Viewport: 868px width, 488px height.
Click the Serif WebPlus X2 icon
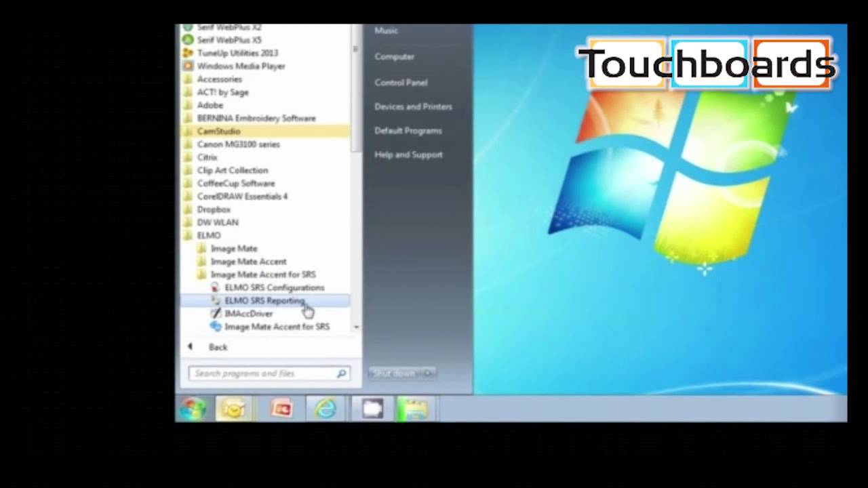(x=188, y=28)
